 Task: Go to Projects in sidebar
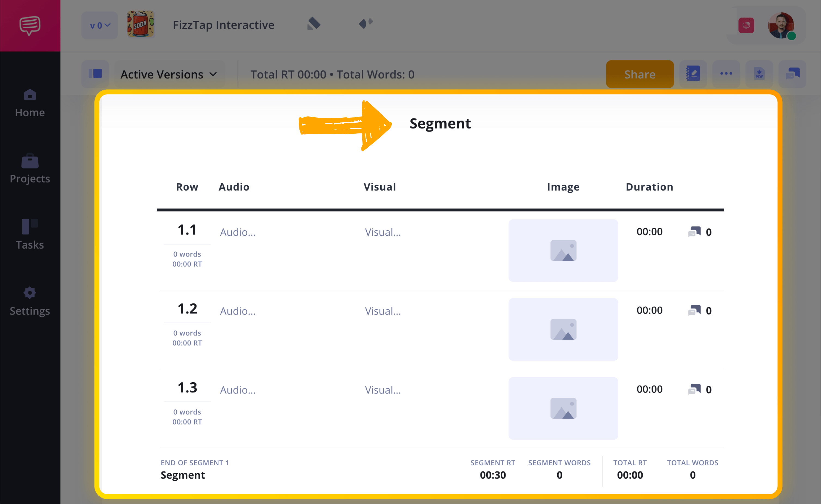click(30, 169)
